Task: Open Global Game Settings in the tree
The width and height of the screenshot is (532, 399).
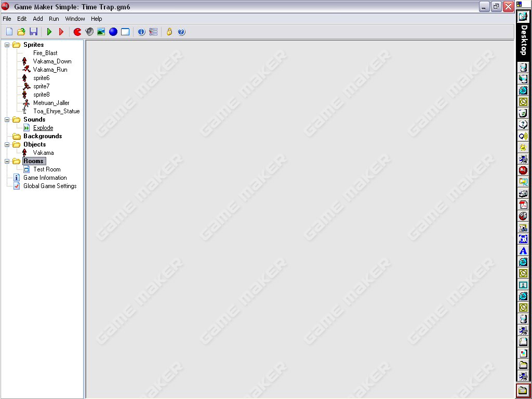Action: click(50, 186)
